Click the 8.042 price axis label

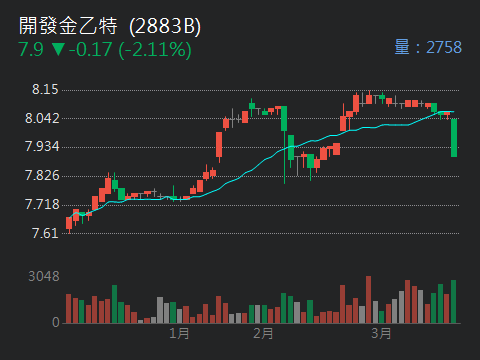[x=42, y=118]
